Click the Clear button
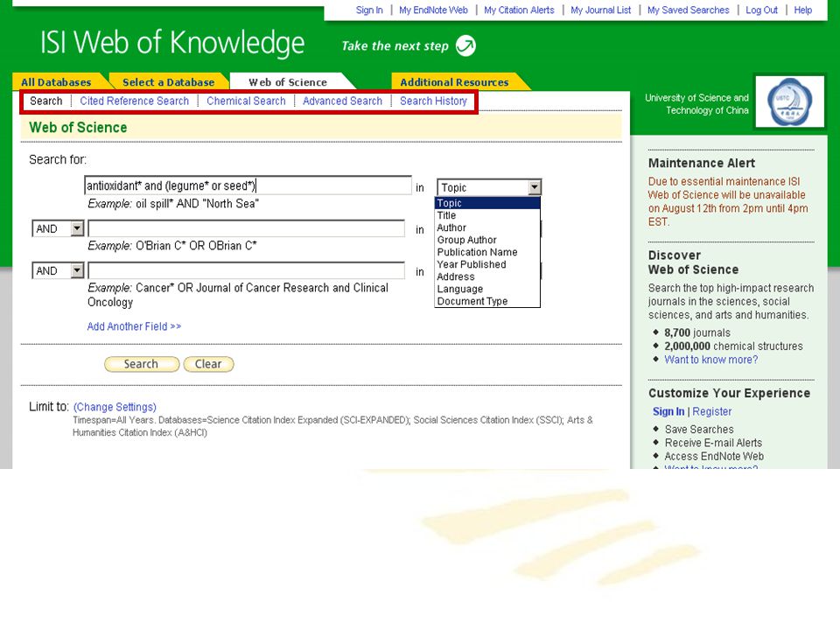The width and height of the screenshot is (840, 630). (208, 364)
